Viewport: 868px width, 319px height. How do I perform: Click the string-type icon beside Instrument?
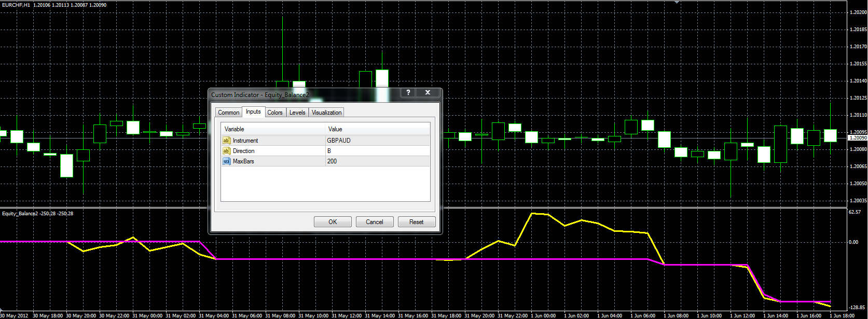(x=226, y=141)
